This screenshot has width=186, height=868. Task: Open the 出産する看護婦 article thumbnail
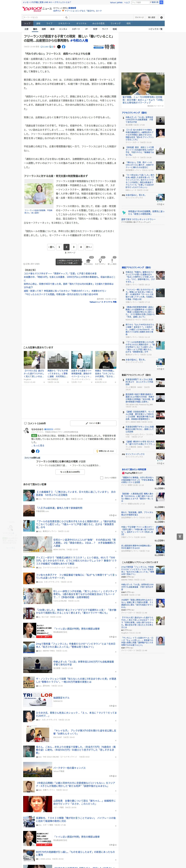click(x=82, y=360)
